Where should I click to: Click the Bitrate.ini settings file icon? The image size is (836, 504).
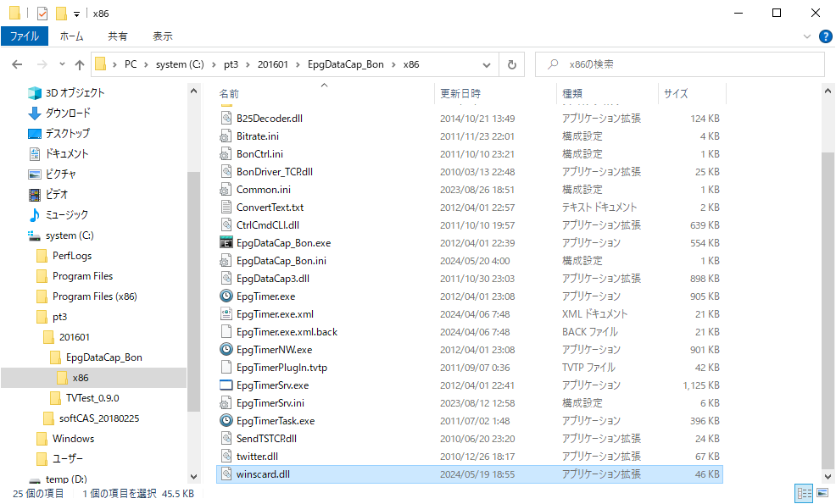(x=226, y=136)
